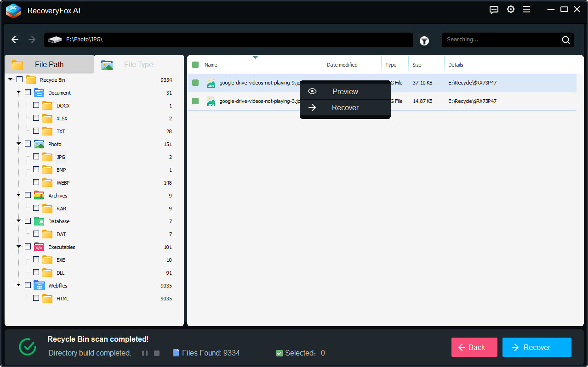Click the E:\Photo\JPG\ path field
This screenshot has width=588, height=367.
[x=228, y=40]
